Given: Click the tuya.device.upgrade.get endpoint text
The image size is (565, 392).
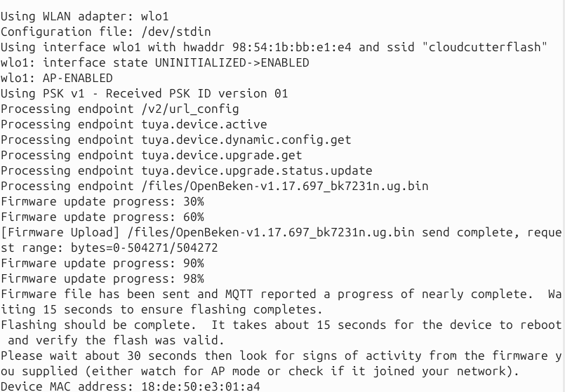Looking at the screenshot, I should click(222, 155).
